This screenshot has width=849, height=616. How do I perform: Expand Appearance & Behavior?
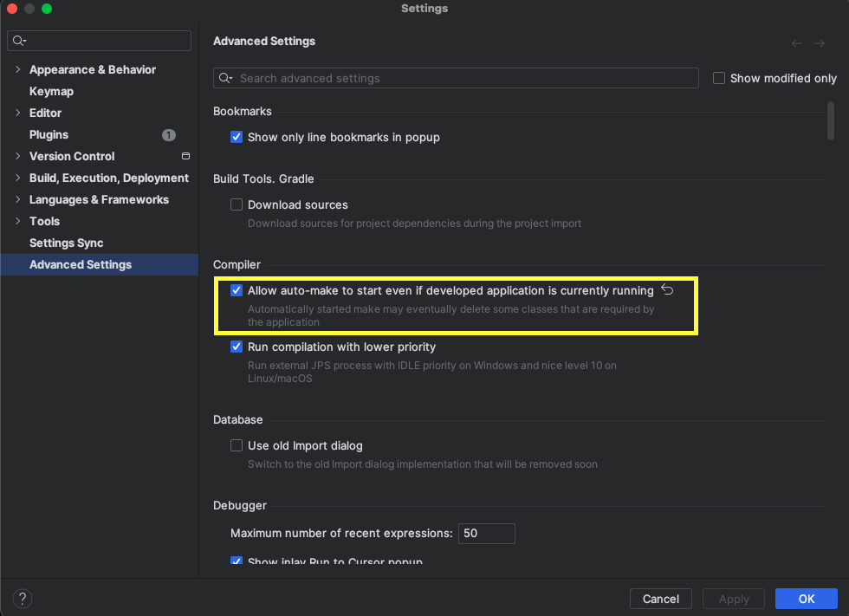[x=18, y=69]
